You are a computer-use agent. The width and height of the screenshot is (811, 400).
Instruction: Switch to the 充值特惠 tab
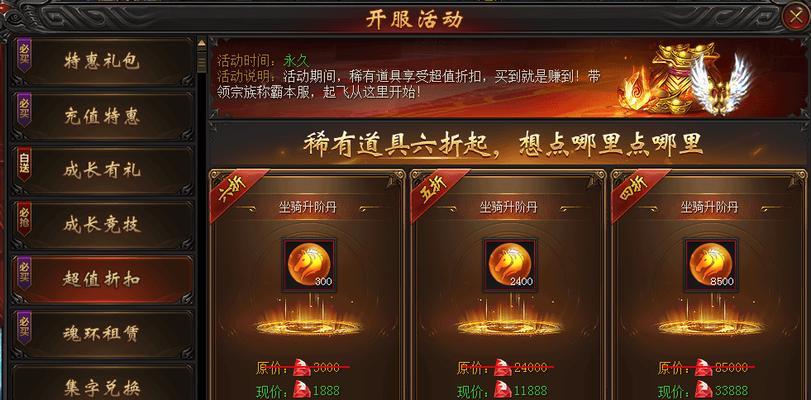click(102, 116)
